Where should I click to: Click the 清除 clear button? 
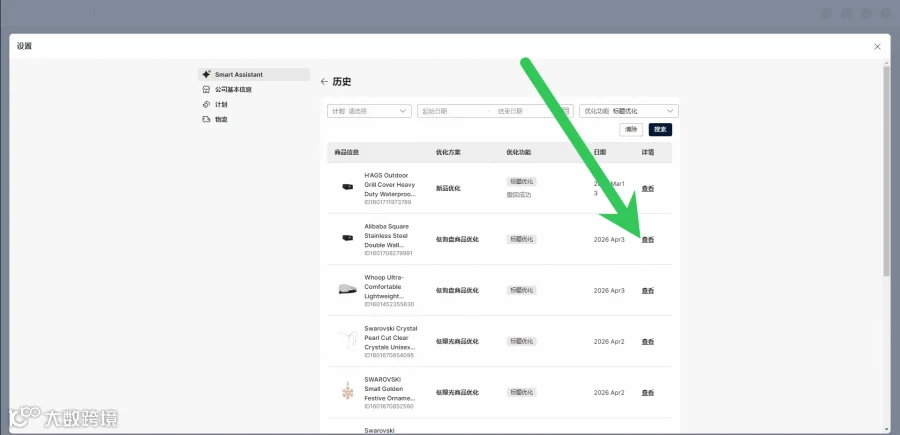pos(631,130)
